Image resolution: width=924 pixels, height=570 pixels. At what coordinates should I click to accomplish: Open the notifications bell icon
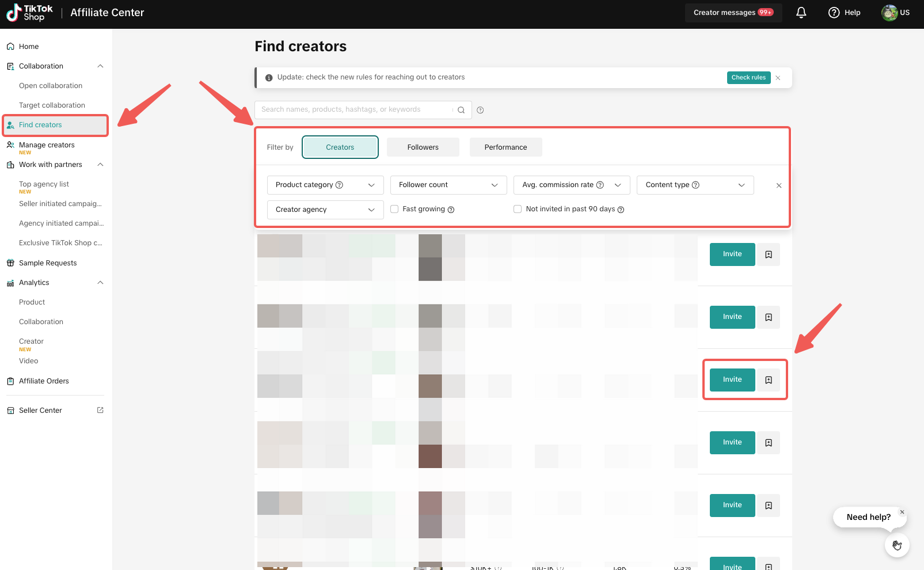[801, 13]
